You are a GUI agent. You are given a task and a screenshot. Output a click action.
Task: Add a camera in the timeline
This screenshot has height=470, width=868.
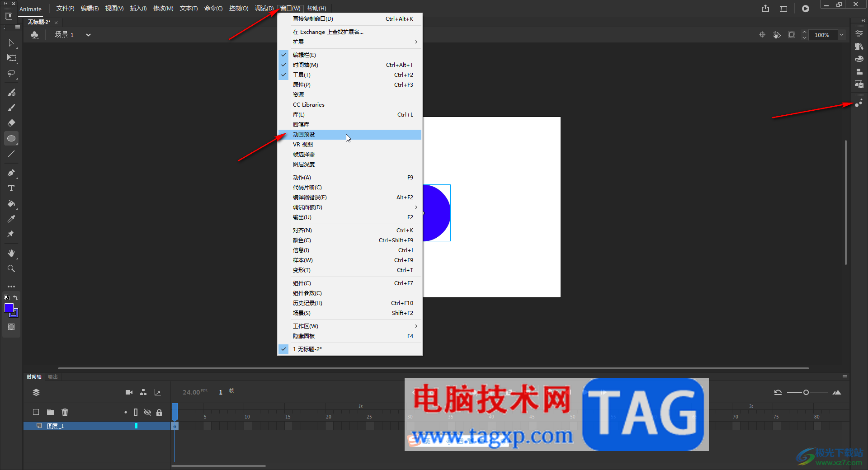pos(129,392)
